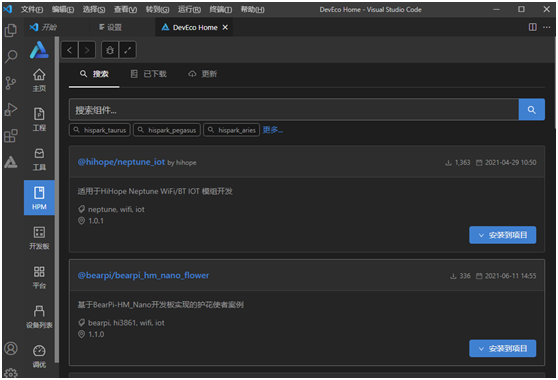Image resolution: width=558 pixels, height=380 pixels.
Task: Open Run and Debug view
Action: [x=11, y=109]
